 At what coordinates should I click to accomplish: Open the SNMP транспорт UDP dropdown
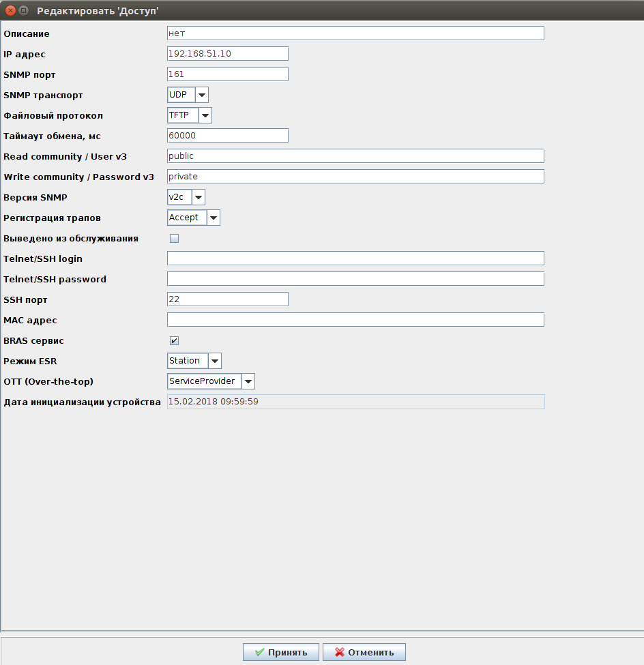[x=188, y=95]
